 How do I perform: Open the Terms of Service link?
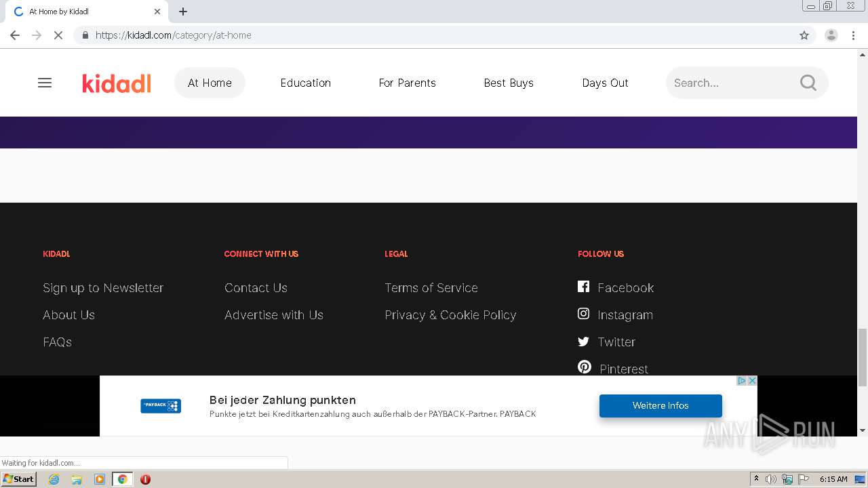click(x=431, y=287)
